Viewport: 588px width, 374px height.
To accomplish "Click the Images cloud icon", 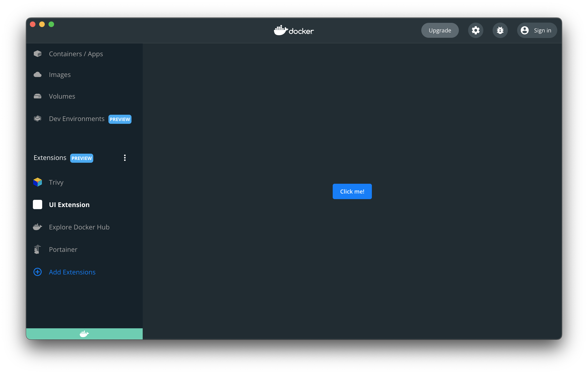I will coord(37,75).
